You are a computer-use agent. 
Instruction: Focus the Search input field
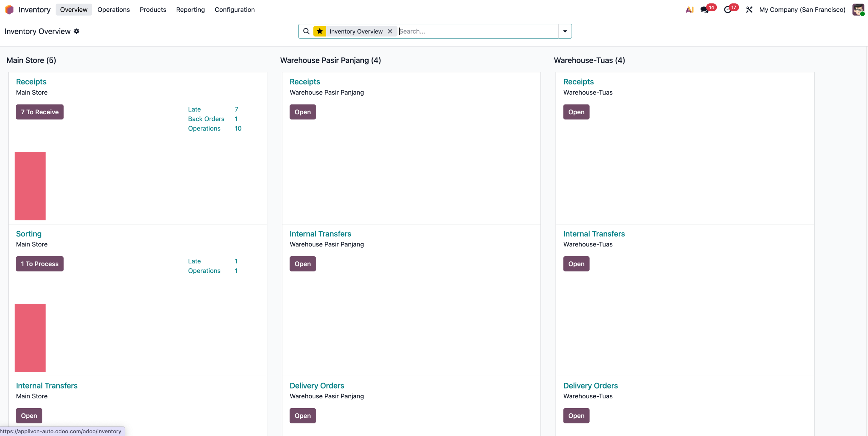point(478,31)
